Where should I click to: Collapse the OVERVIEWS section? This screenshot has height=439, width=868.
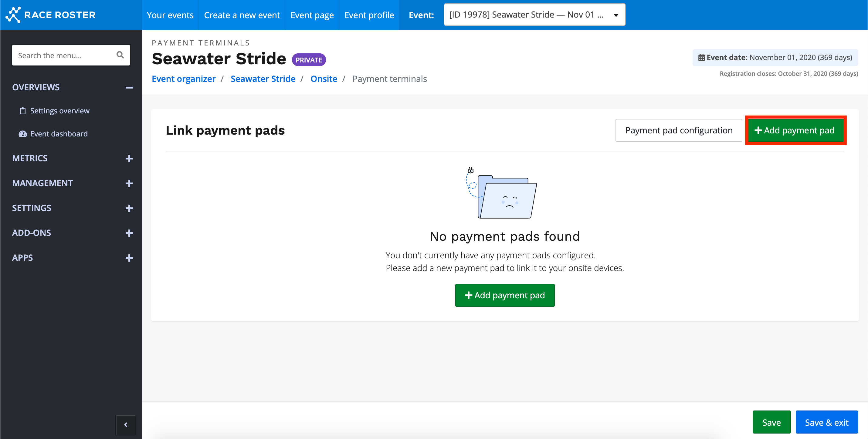click(x=129, y=88)
